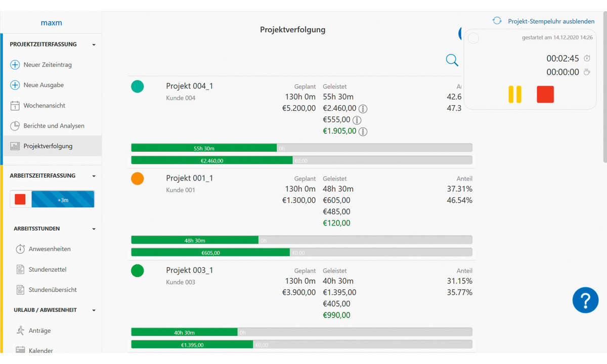
Task: Collapse the Projektzeiterfassung section
Action: pyautogui.click(x=94, y=45)
